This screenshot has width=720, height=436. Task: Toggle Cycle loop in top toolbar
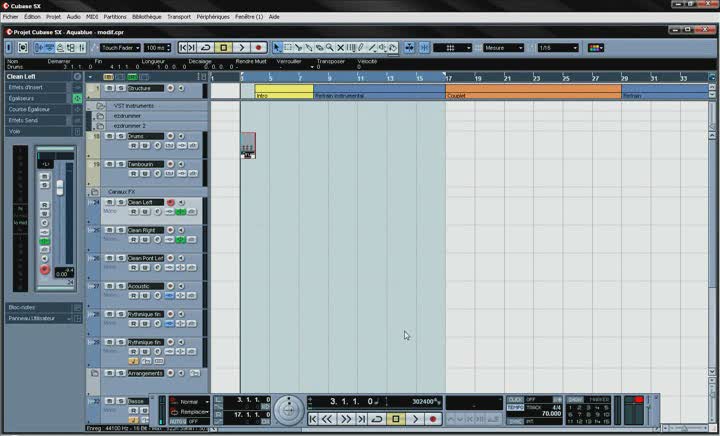tap(206, 48)
